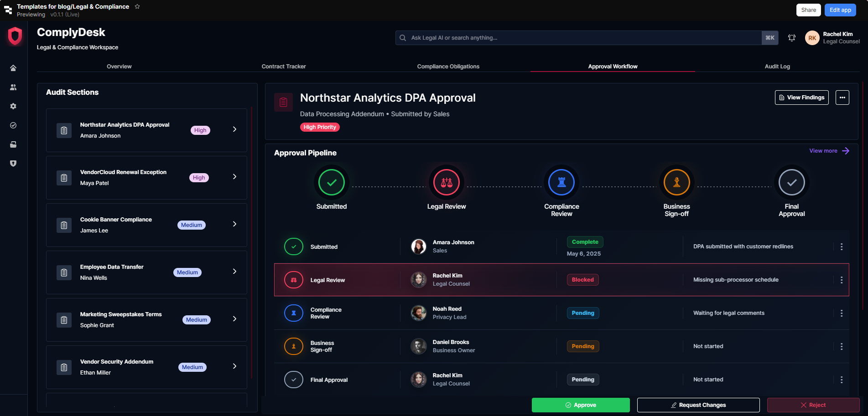Open the notifications bell
This screenshot has width=868, height=416.
(x=792, y=38)
